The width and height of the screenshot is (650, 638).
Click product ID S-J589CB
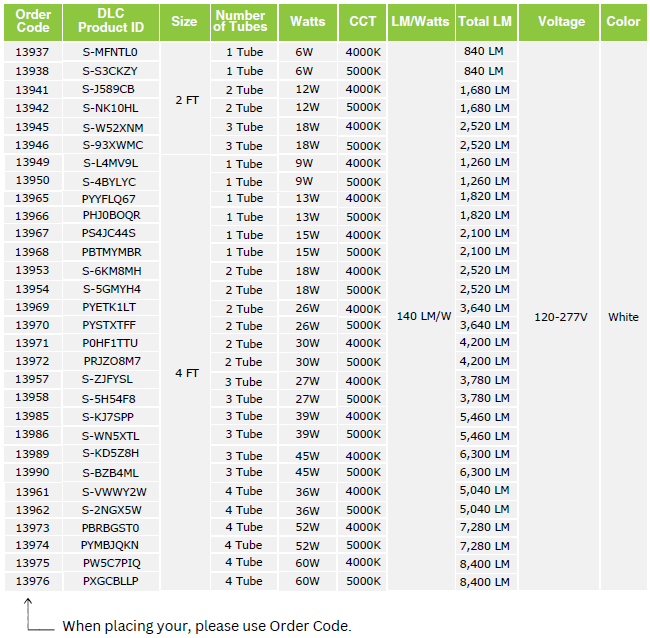(x=109, y=89)
